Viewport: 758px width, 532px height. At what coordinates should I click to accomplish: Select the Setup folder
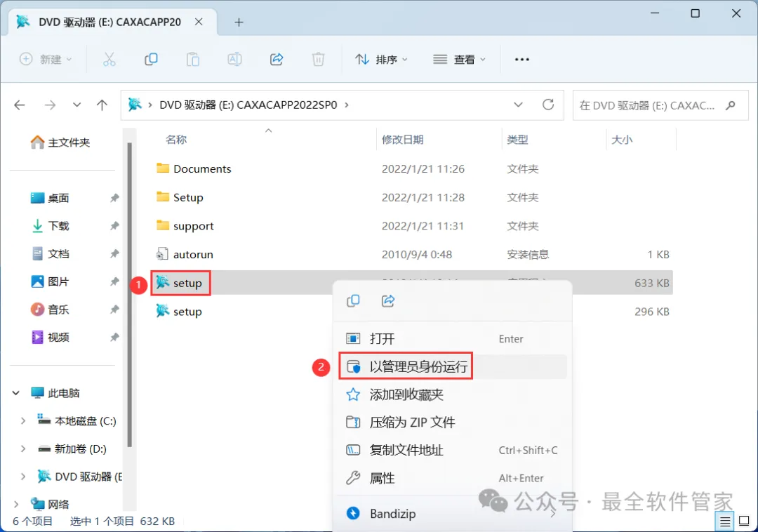click(x=180, y=197)
